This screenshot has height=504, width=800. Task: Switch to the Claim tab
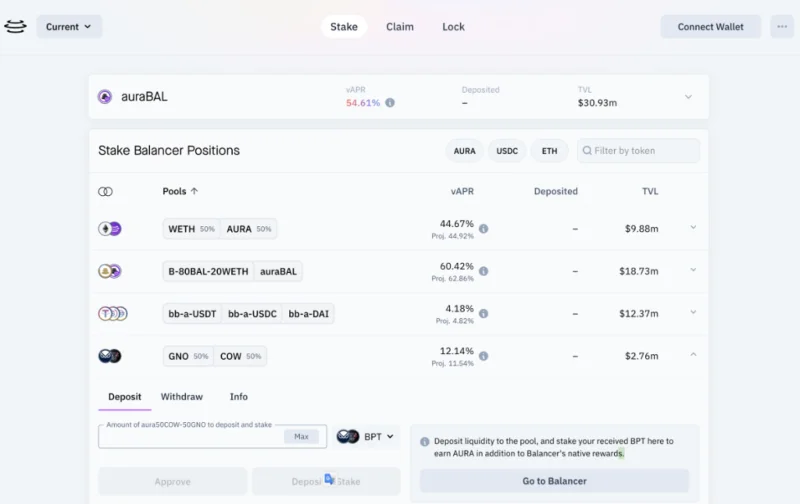point(399,27)
